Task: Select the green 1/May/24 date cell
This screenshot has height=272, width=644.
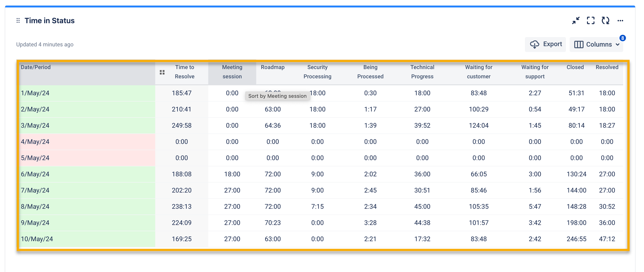Action: click(87, 93)
